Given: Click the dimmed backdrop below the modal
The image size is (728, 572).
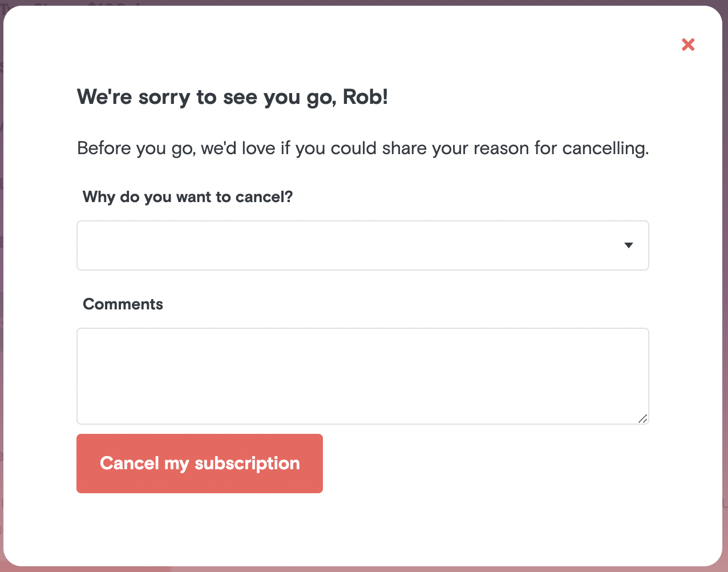Looking at the screenshot, I should click(365, 569).
